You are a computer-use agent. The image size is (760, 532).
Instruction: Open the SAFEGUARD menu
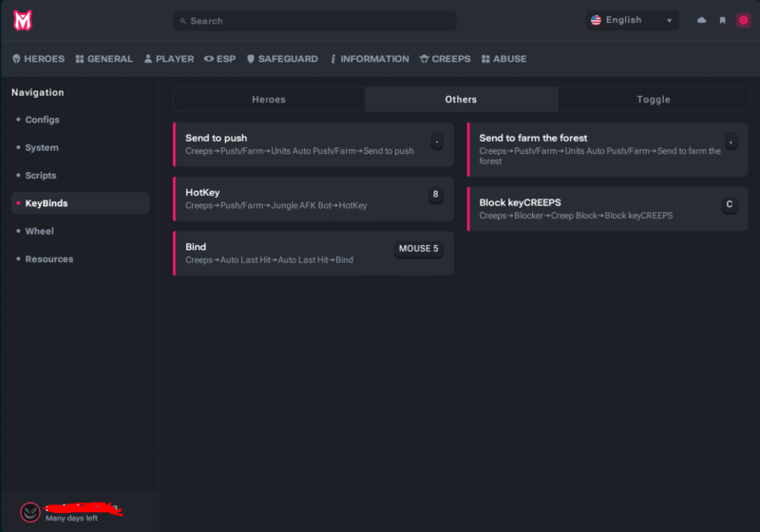point(282,59)
